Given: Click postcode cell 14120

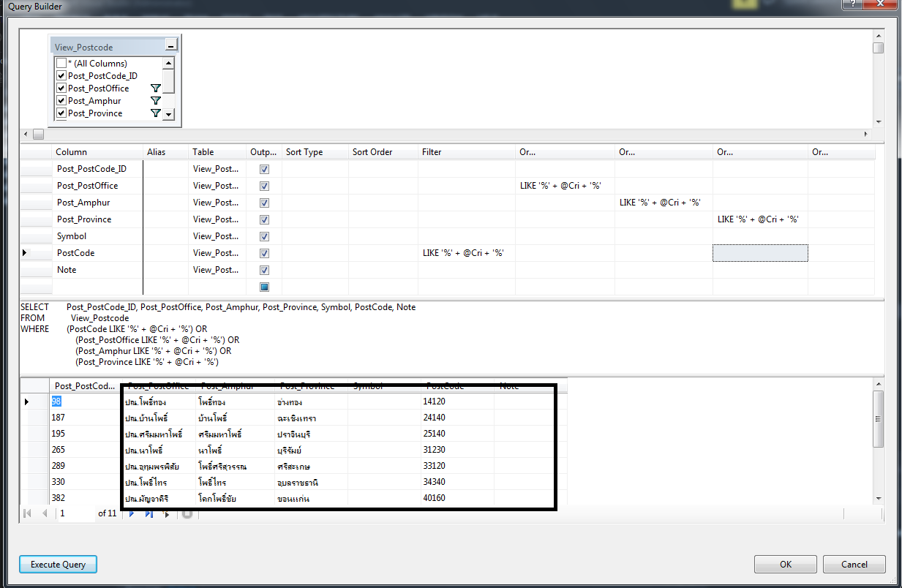Looking at the screenshot, I should coord(457,402).
